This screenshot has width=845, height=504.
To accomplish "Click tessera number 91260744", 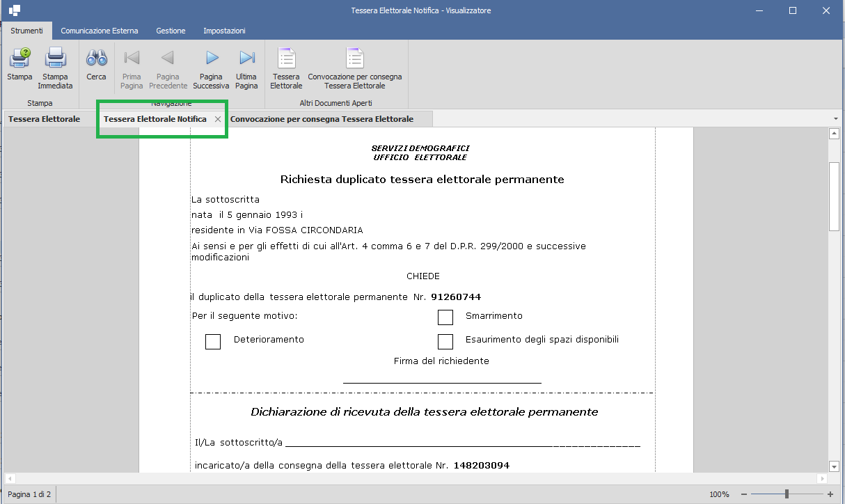I will click(456, 297).
